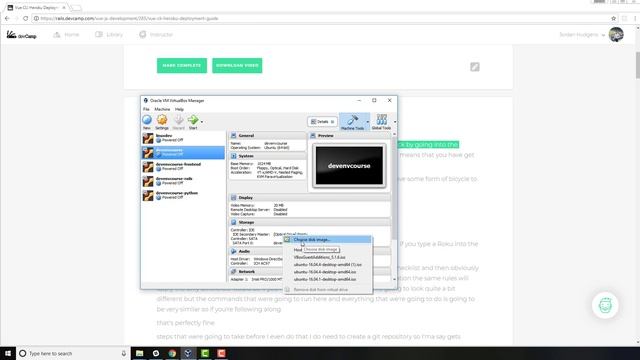Open the Start button dropdown arrow
The height and width of the screenshot is (360, 640).
pos(202,122)
